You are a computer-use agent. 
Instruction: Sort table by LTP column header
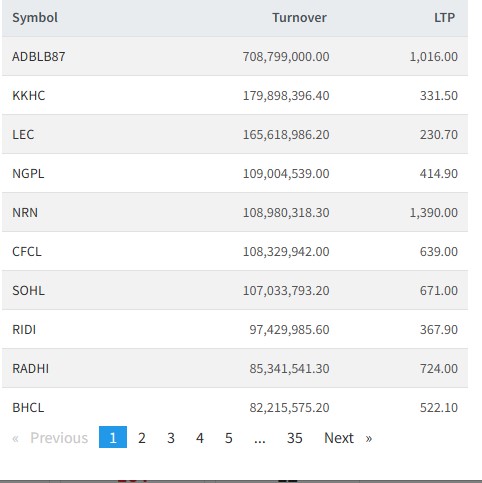pyautogui.click(x=444, y=17)
